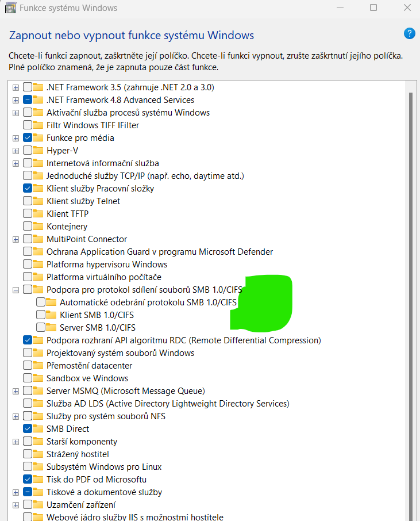
Task: Check Subsystém Windows pro Linux checkbox
Action: 28,466
